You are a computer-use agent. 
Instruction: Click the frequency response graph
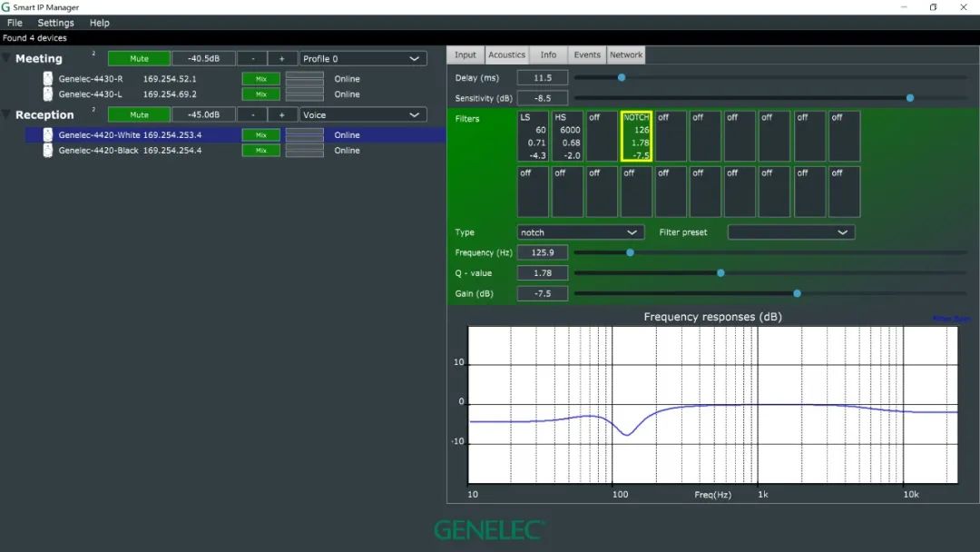(712, 404)
